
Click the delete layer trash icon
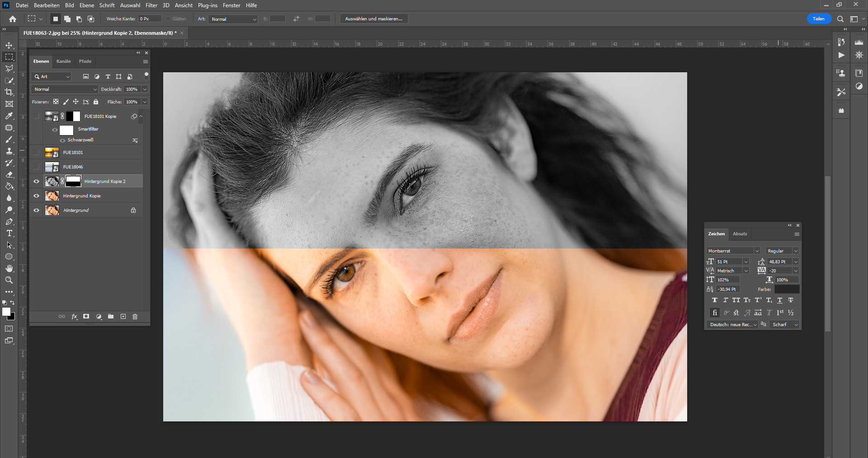tap(135, 317)
